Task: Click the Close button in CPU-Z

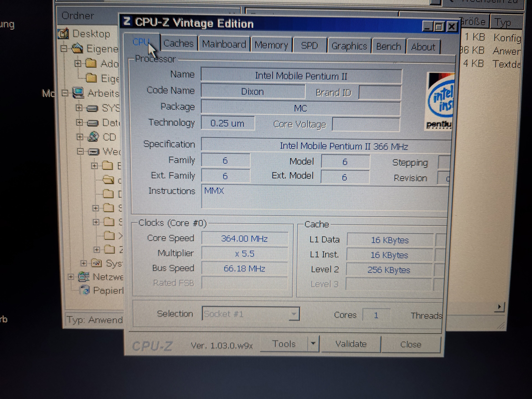Action: (x=411, y=345)
